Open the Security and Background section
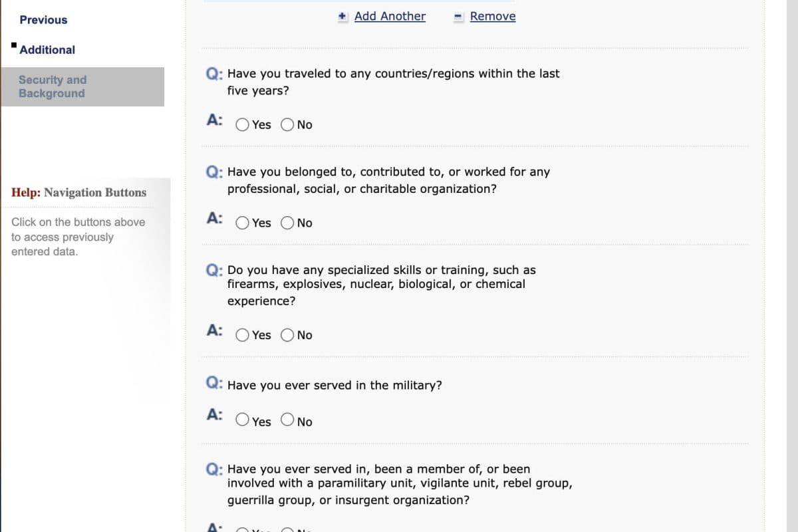 coord(53,86)
